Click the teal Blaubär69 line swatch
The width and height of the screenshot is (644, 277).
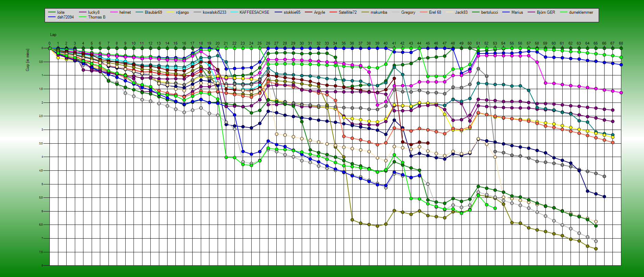[139, 12]
